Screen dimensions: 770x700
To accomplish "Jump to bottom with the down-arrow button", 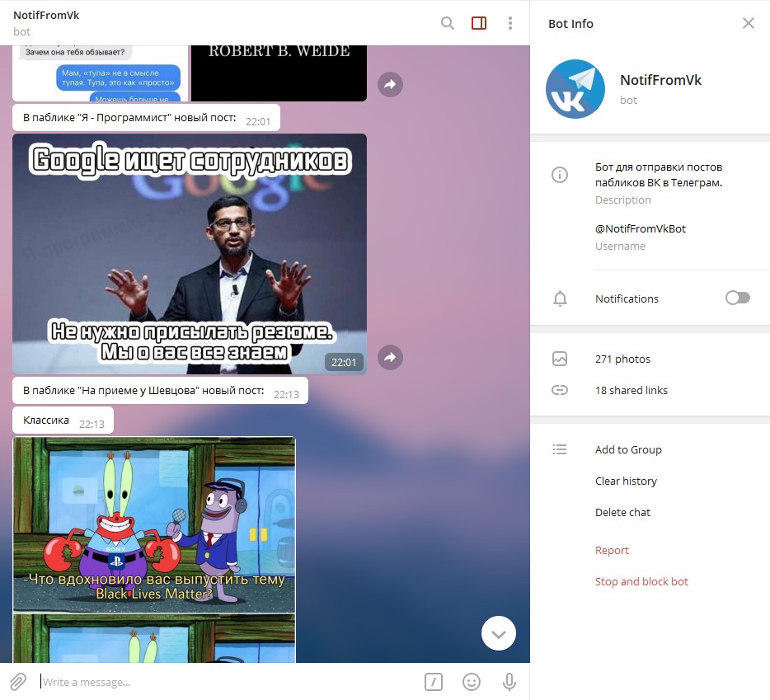I will (499, 633).
